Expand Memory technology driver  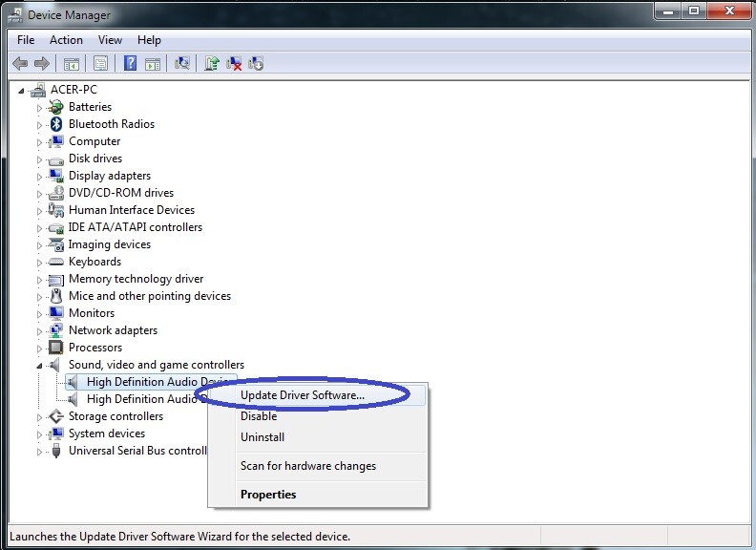pyautogui.click(x=39, y=280)
